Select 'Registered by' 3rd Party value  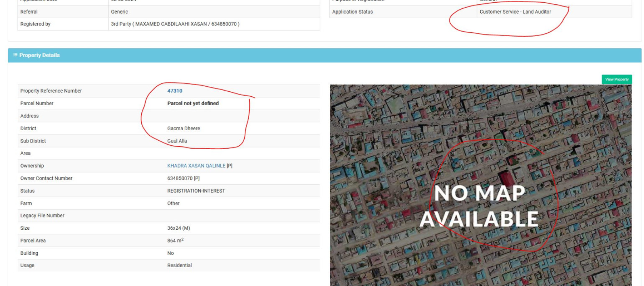pos(175,24)
